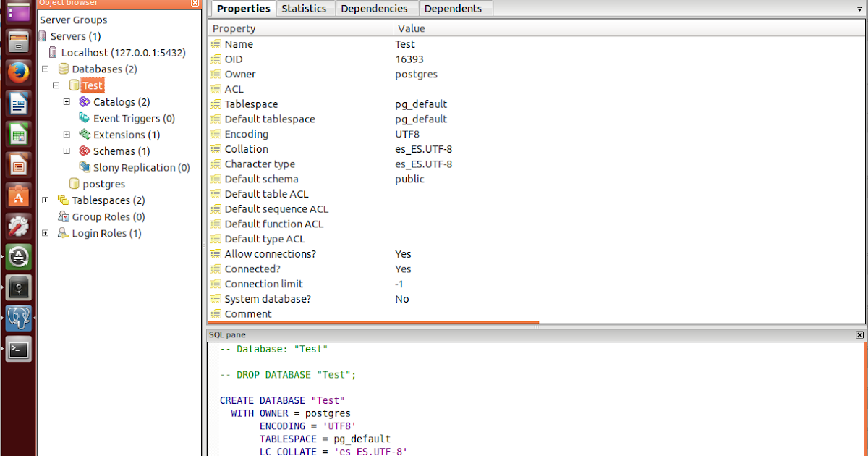Click the Catalogs (2) icon
The width and height of the screenshot is (868, 456).
click(85, 102)
